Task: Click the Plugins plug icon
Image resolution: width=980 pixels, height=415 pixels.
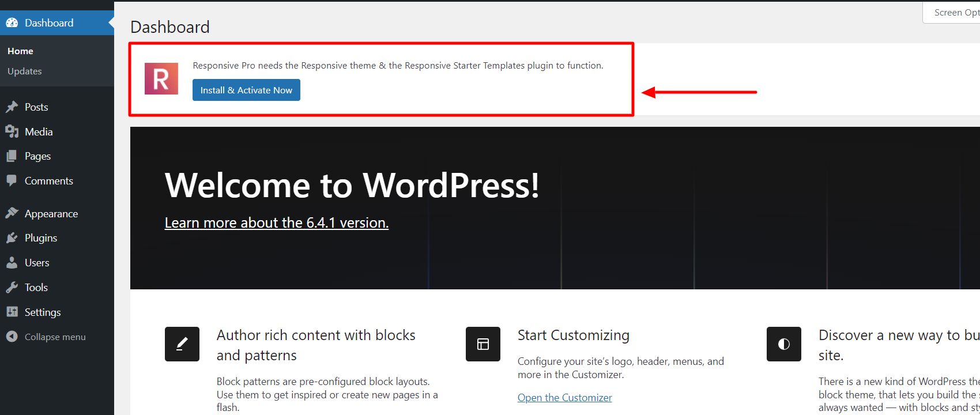Action: pyautogui.click(x=12, y=238)
